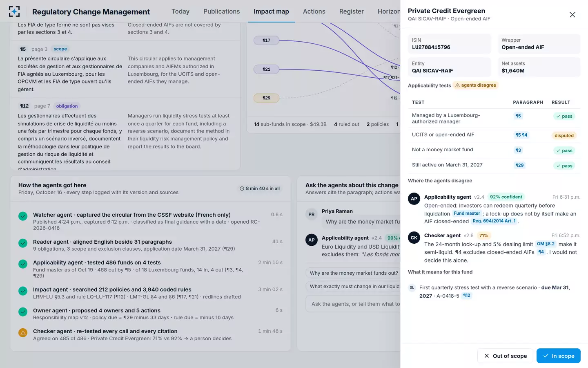Open ¶3 citation in money market fund row
Viewport: 588px width, 368px height.
518,150
